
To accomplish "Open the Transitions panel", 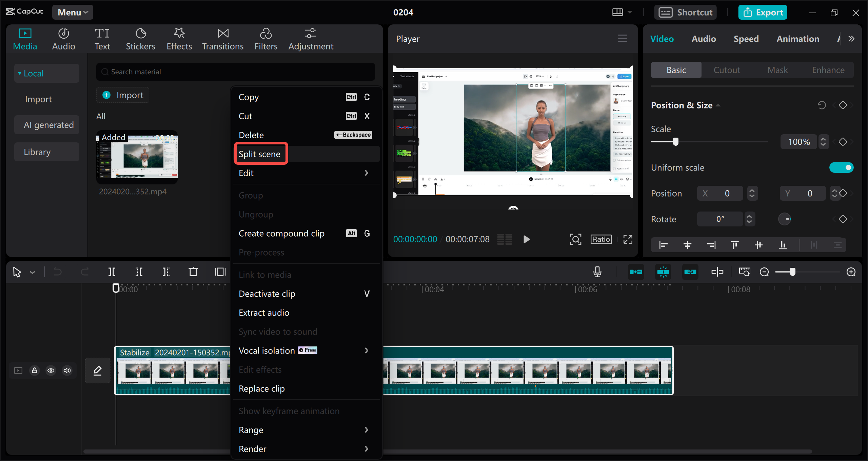I will (222, 38).
